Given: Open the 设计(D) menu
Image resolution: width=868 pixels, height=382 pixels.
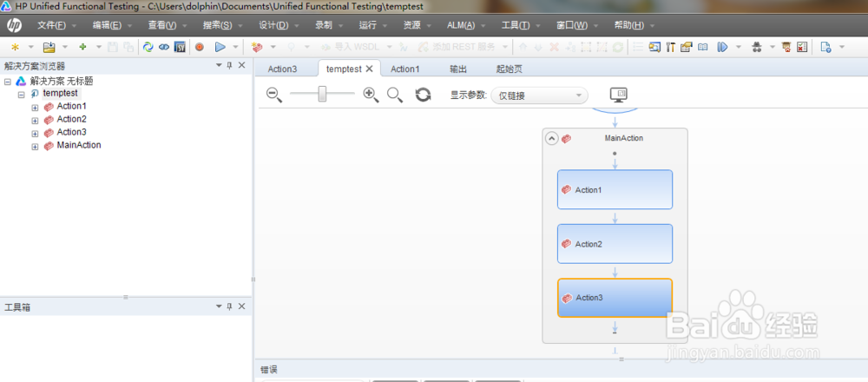Looking at the screenshot, I should (273, 25).
